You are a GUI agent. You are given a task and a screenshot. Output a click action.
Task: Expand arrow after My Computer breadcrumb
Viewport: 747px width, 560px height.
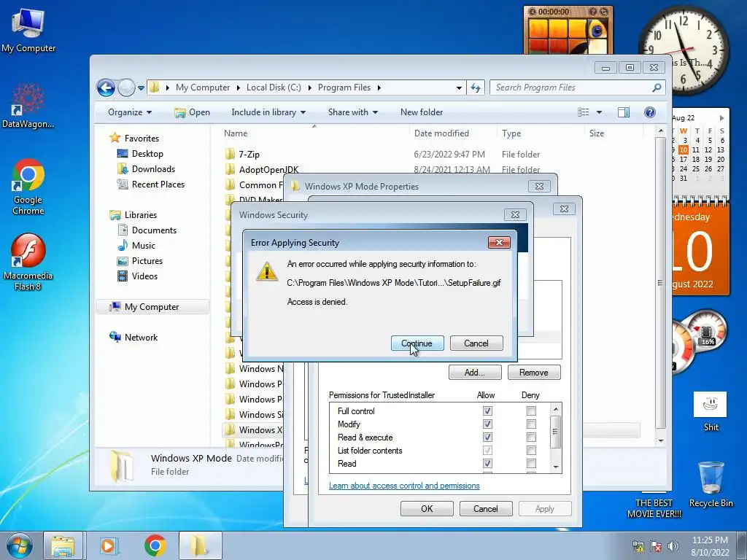click(x=239, y=87)
